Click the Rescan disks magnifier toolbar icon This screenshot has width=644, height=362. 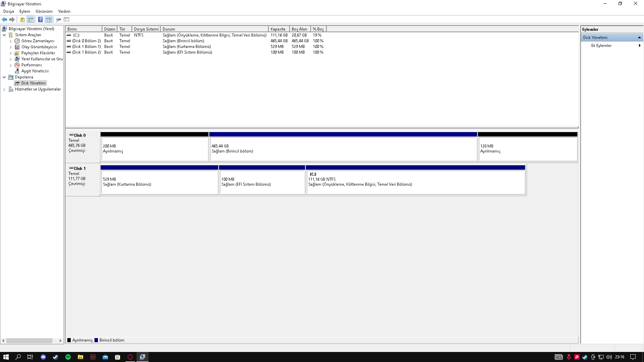58,19
